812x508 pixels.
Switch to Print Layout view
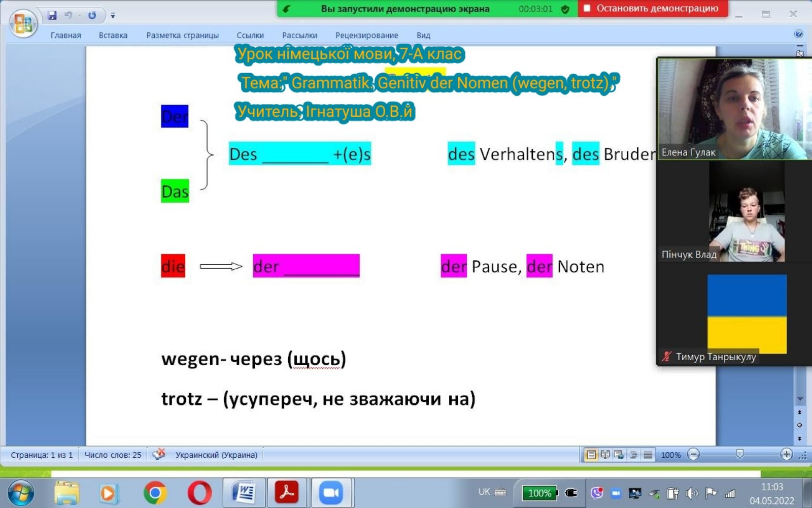(x=591, y=455)
